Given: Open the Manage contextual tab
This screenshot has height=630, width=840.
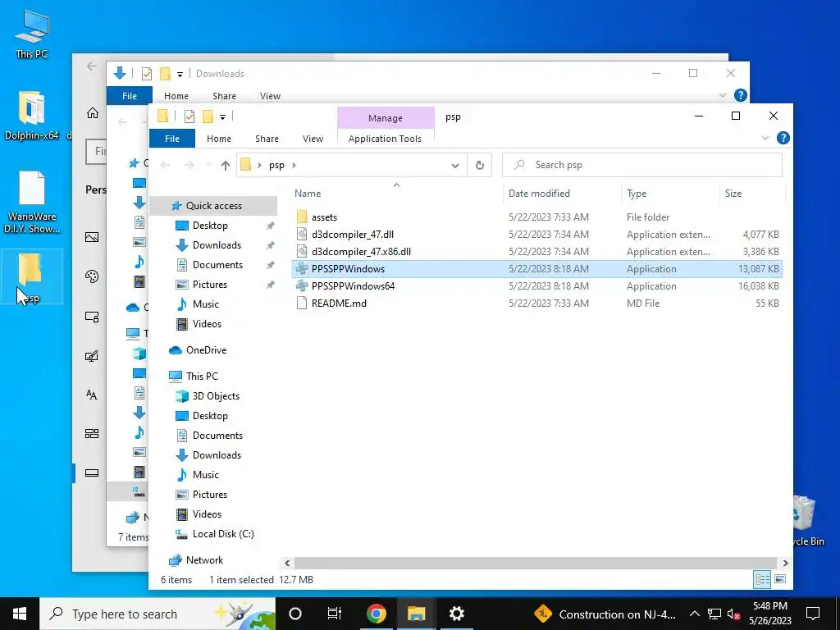Looking at the screenshot, I should pyautogui.click(x=386, y=118).
